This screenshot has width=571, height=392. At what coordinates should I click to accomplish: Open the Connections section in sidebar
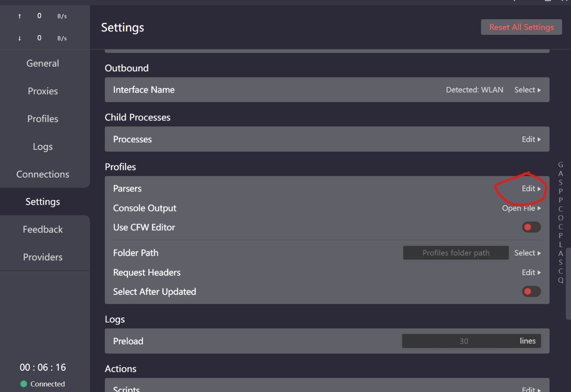[43, 174]
